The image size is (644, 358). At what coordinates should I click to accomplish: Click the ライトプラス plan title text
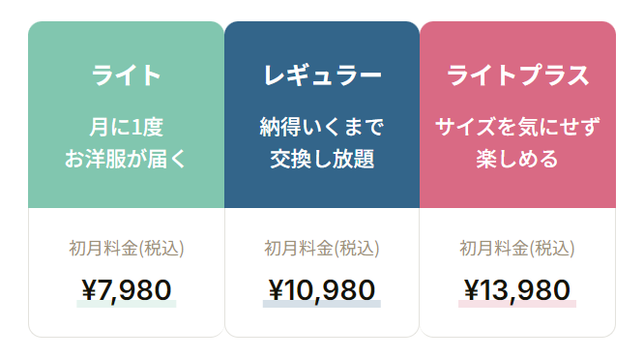517,75
